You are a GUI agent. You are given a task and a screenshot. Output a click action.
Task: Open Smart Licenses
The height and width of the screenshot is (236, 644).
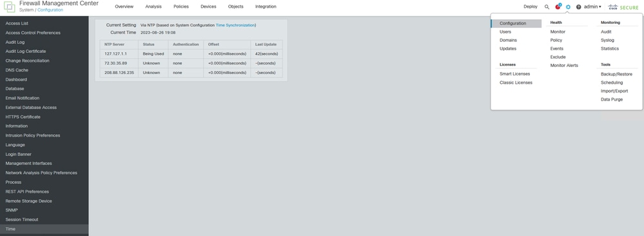pos(514,74)
